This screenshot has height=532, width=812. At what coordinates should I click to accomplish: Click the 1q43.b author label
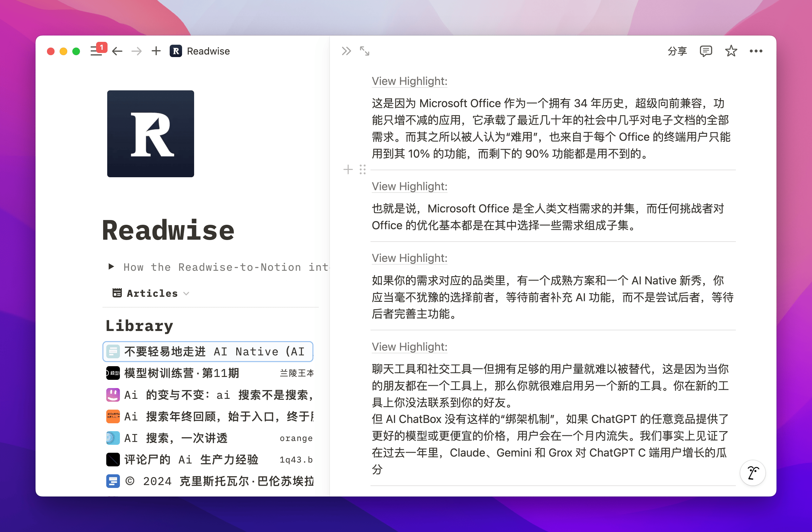tap(296, 460)
